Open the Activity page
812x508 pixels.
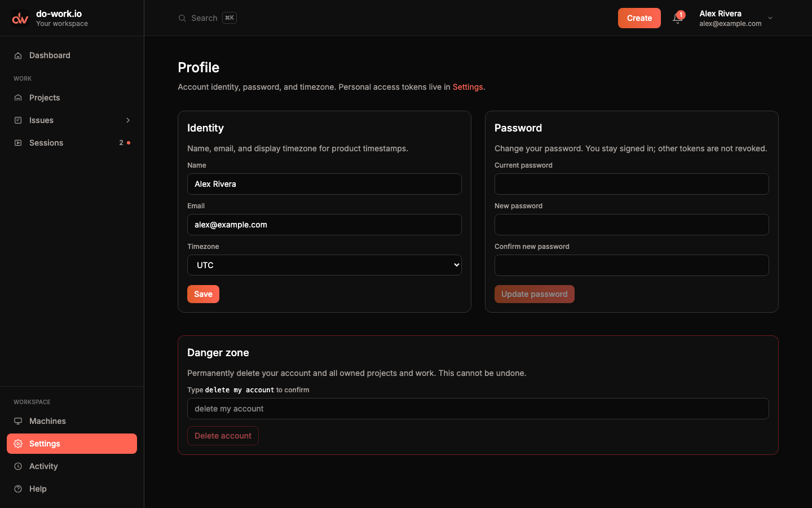[x=72, y=466]
